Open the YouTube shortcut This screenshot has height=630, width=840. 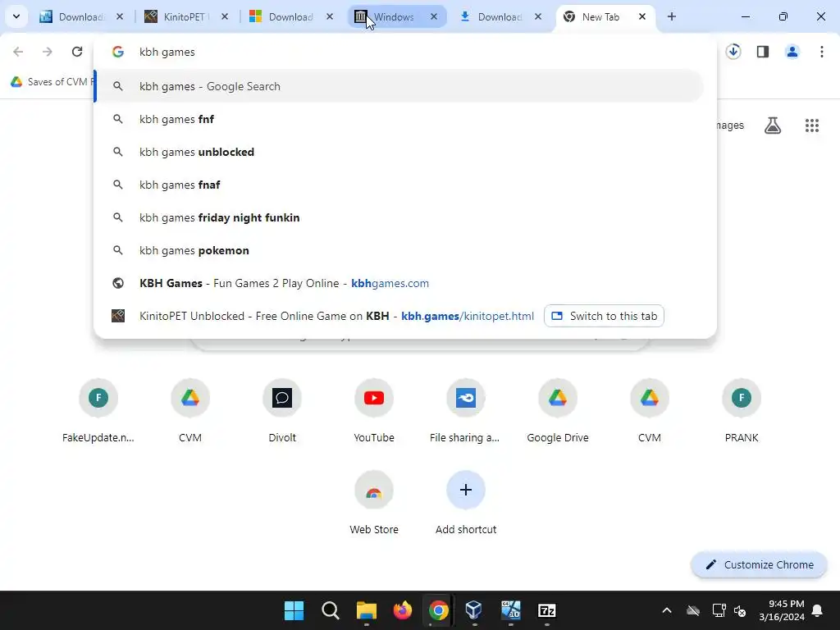(374, 412)
